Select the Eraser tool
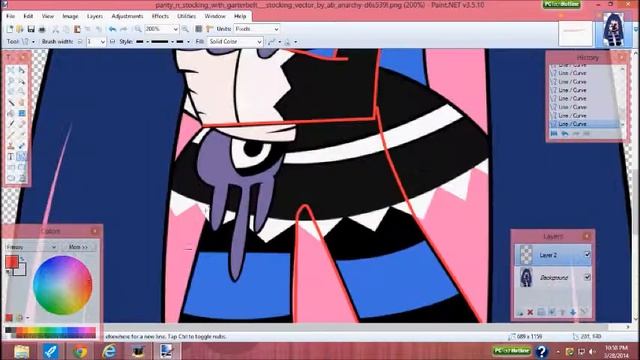 coord(22,124)
